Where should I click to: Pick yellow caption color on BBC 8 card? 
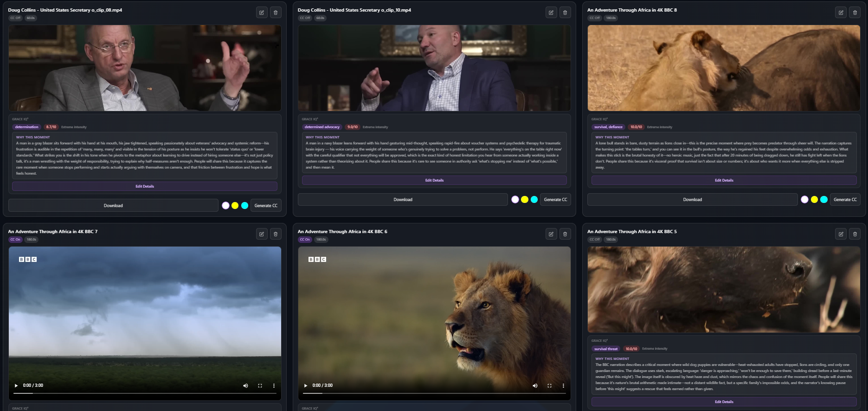(x=814, y=200)
